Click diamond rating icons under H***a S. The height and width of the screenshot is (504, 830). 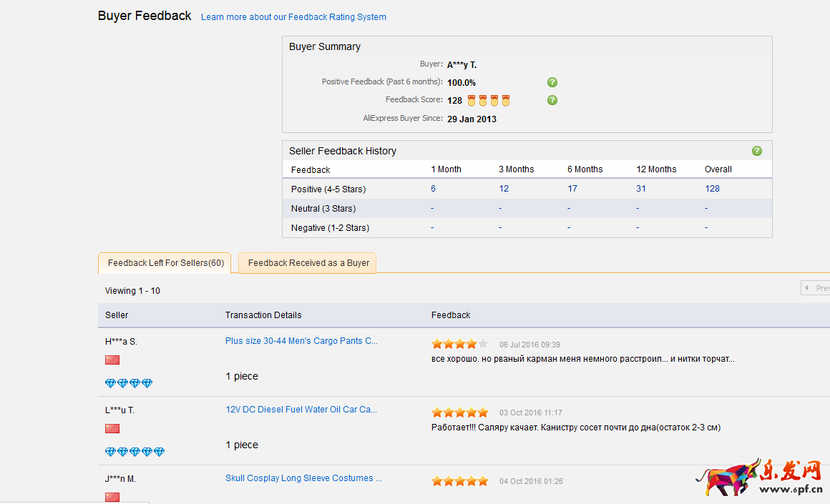pyautogui.click(x=129, y=383)
